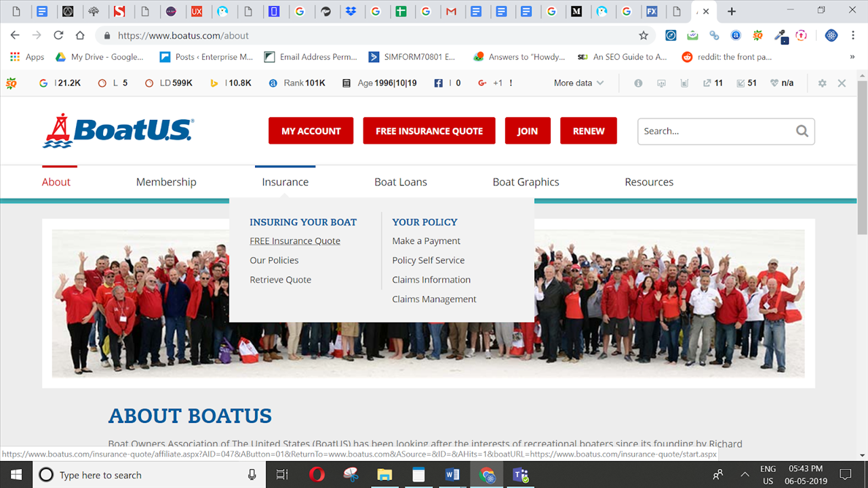Open Opera from the taskbar

(x=317, y=474)
